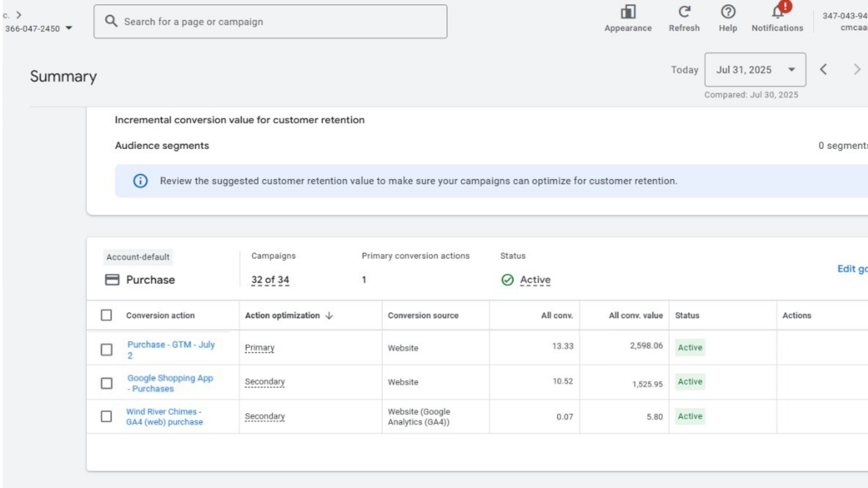868x488 pixels.
Task: Check the Purchase - GTM - July 2 row checkbox
Action: [106, 349]
